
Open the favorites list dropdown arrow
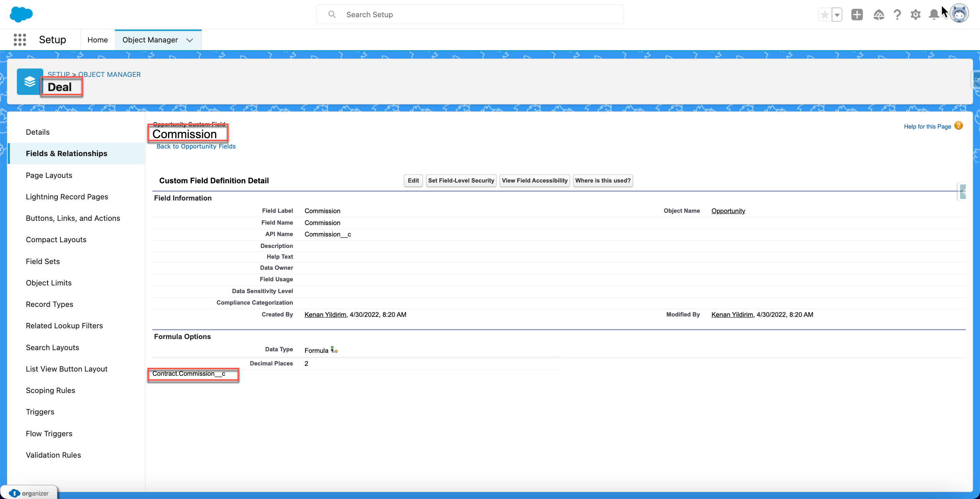pos(837,15)
